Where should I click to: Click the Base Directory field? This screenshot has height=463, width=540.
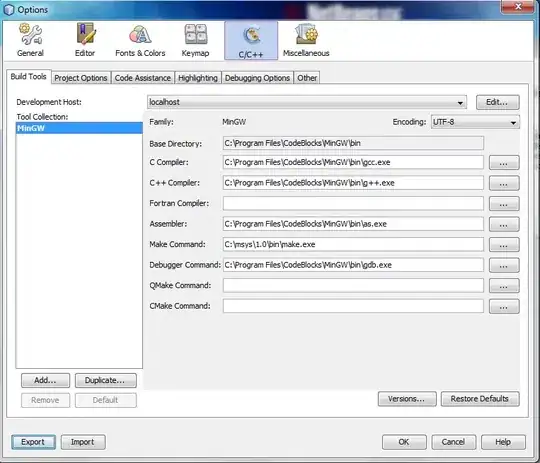tap(353, 143)
